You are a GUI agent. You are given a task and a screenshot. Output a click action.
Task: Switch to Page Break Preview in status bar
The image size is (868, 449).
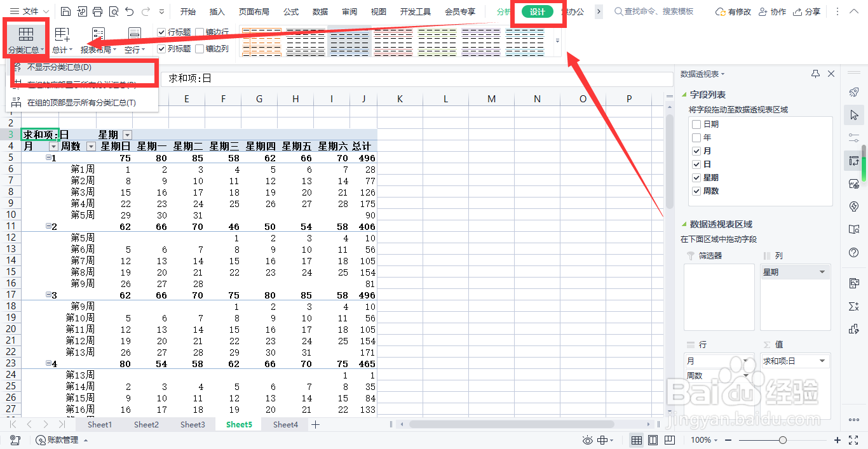click(670, 440)
